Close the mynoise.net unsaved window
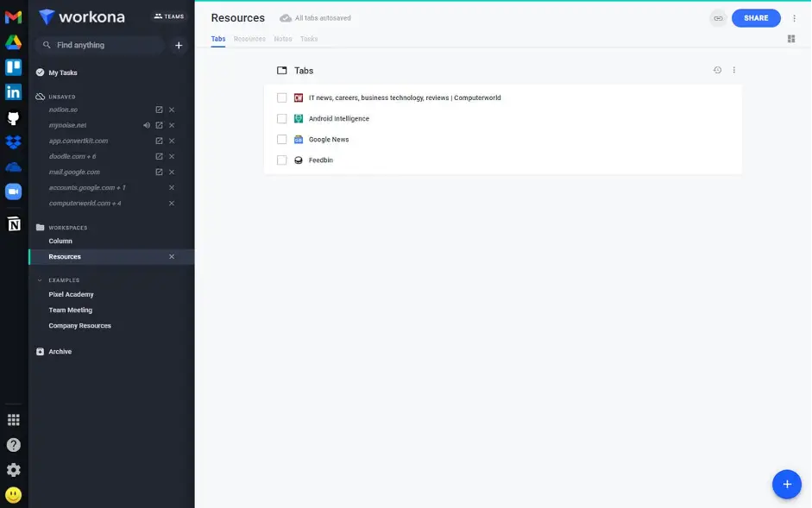Image resolution: width=812 pixels, height=508 pixels. (172, 125)
